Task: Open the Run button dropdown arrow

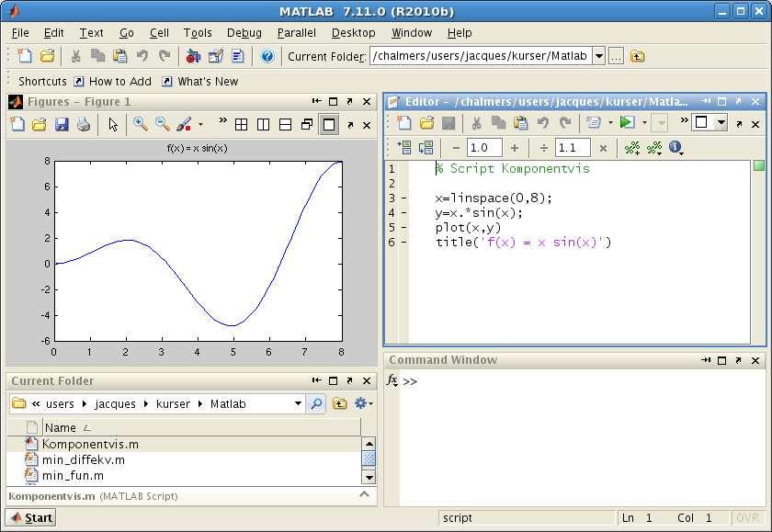Action: [644, 122]
